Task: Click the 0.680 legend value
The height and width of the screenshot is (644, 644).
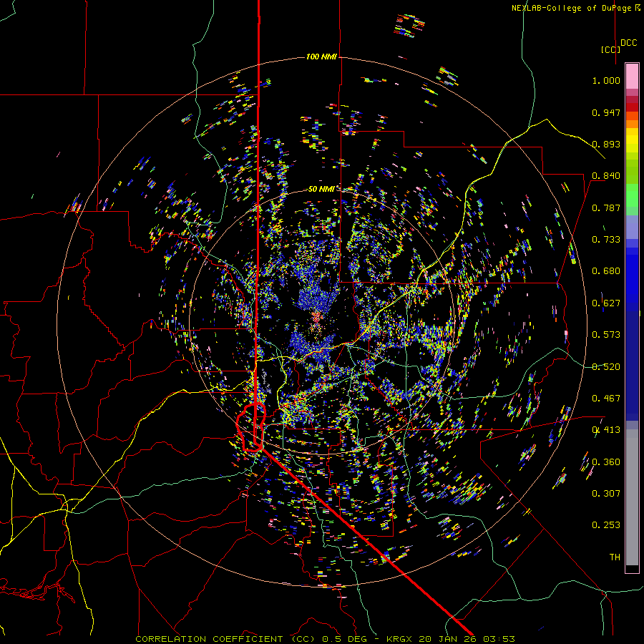Action: click(606, 271)
